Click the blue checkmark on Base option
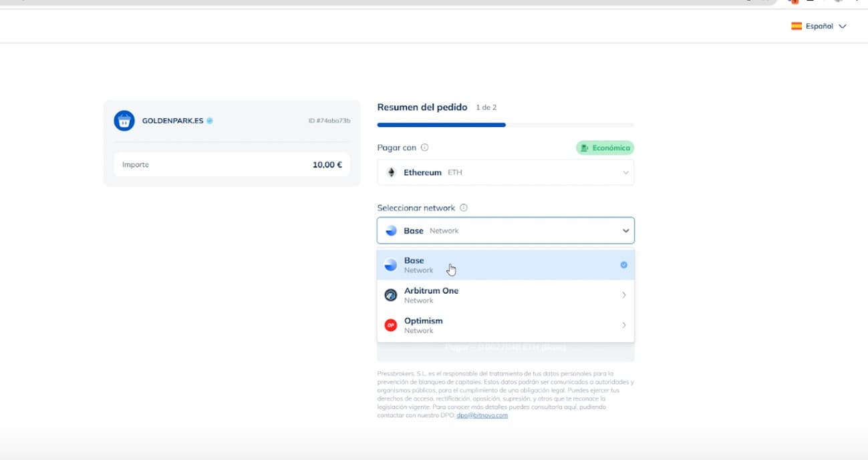This screenshot has width=868, height=460. point(623,265)
